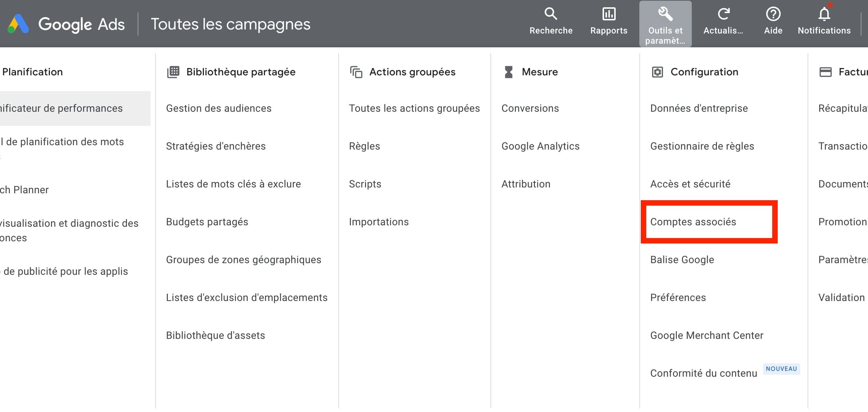Click the Actions groupées copy icon
Screen dimensions: 868x412
point(356,72)
